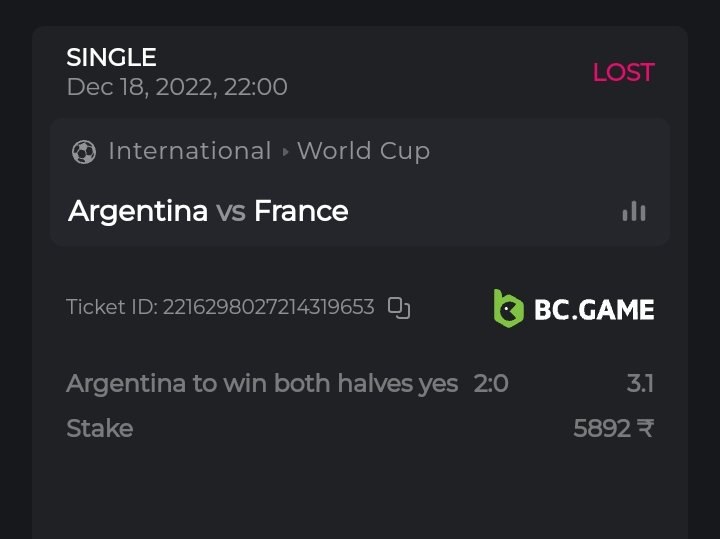This screenshot has width=720, height=539.
Task: Select the Ticket ID number text
Action: tap(267, 307)
